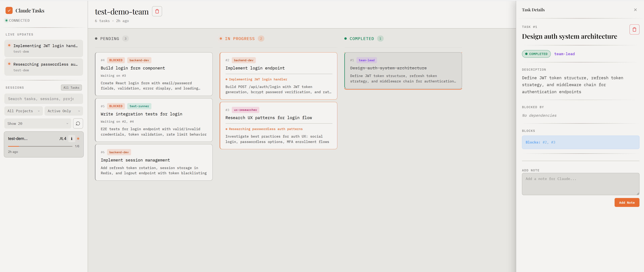This screenshot has width=644, height=272.
Task: Click the team-lead assignee link
Action: pyautogui.click(x=565, y=54)
